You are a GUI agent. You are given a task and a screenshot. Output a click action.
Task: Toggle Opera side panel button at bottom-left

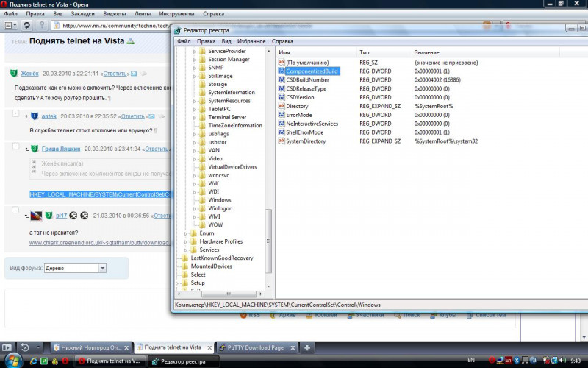pos(7,347)
